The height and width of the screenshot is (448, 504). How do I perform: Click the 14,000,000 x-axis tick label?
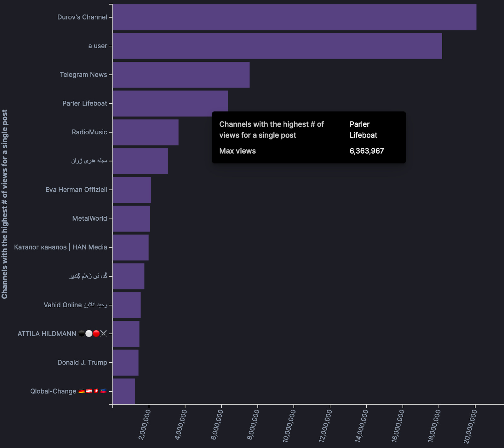362,426
